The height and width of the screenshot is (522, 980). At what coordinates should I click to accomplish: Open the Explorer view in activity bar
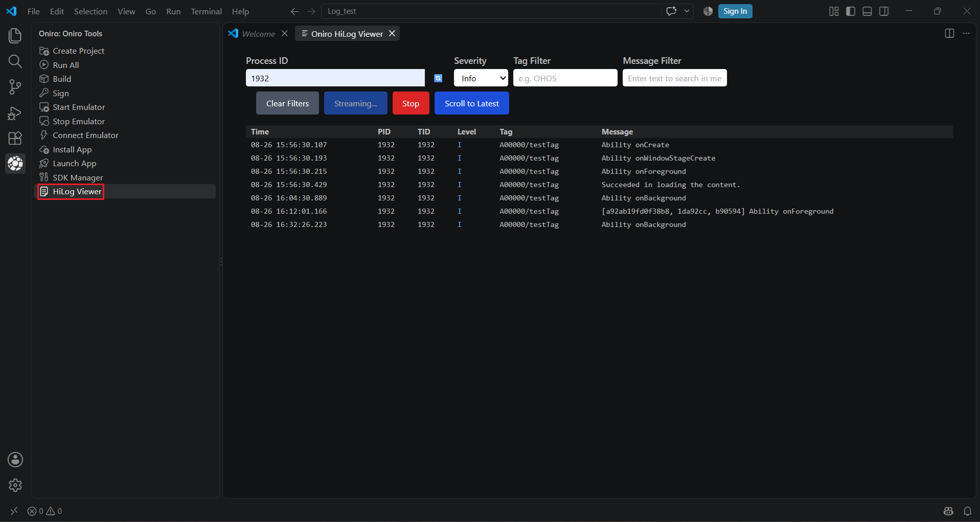click(15, 36)
